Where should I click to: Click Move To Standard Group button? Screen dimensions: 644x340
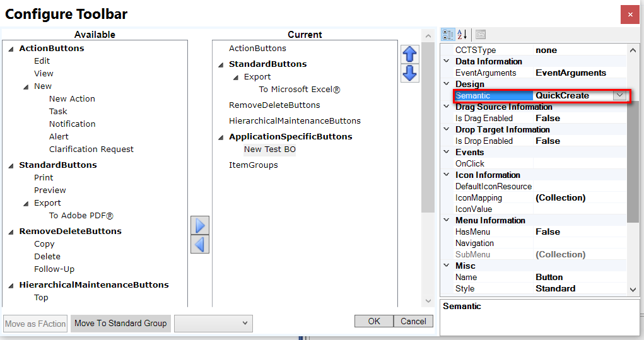pyautogui.click(x=120, y=323)
